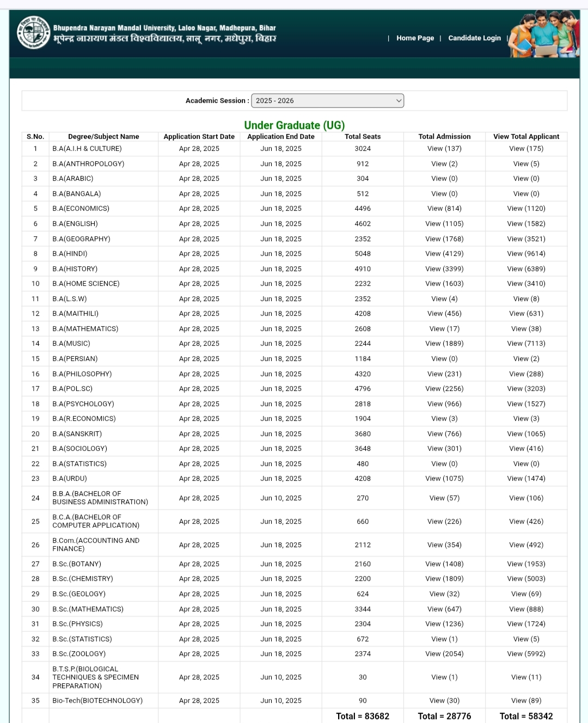Click View (32) admission for B.Sc.(GEOLOGY)

[444, 594]
